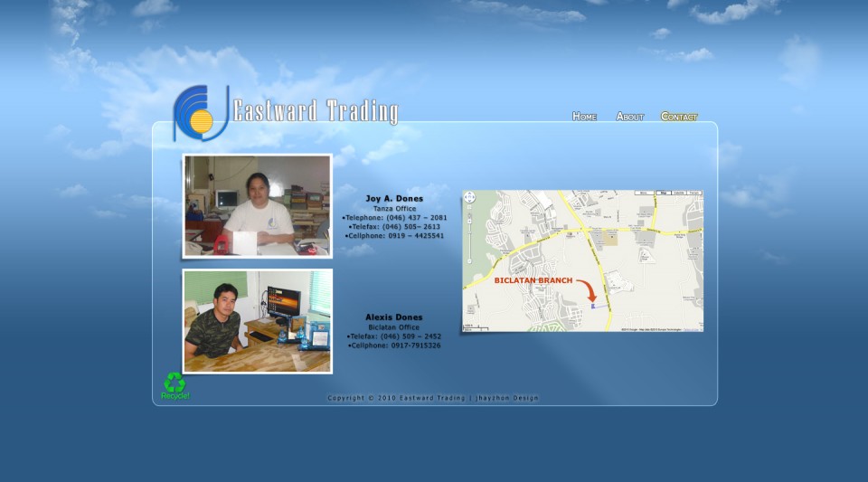Click the Eastward Trading logo emblem
Viewport: 868px width, 482px height.
(201, 113)
